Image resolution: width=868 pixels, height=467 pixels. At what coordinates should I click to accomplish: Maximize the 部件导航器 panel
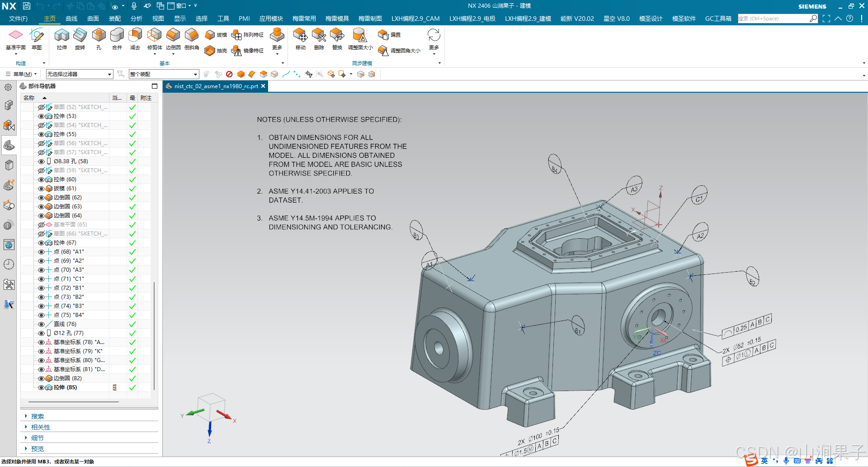(x=155, y=86)
